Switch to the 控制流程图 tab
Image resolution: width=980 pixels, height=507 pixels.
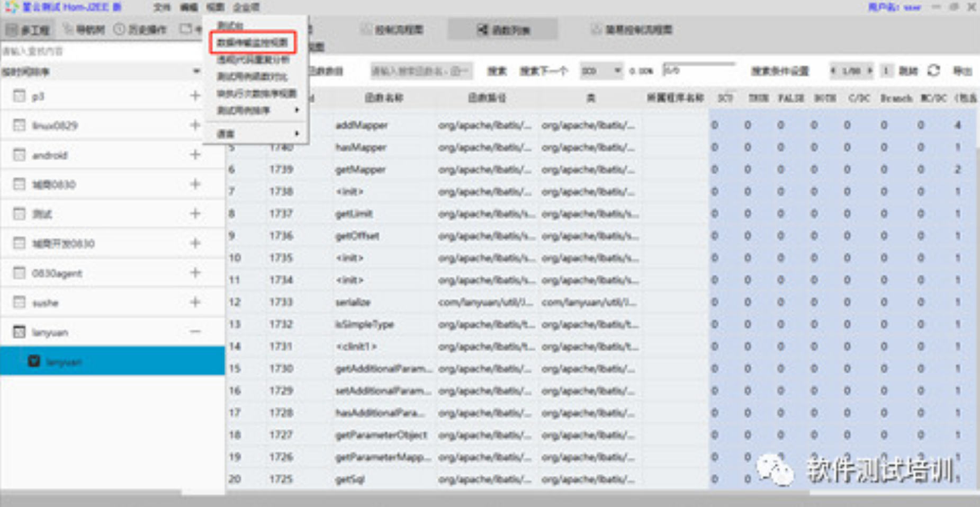coord(392,30)
